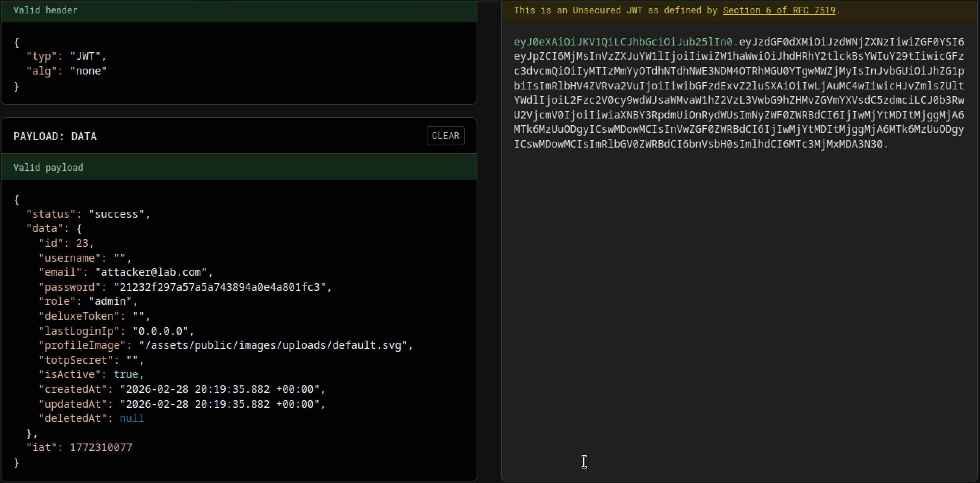Screen dimensions: 980x483
Task: Open the Section 6 of RFC 7519 link
Action: click(779, 10)
